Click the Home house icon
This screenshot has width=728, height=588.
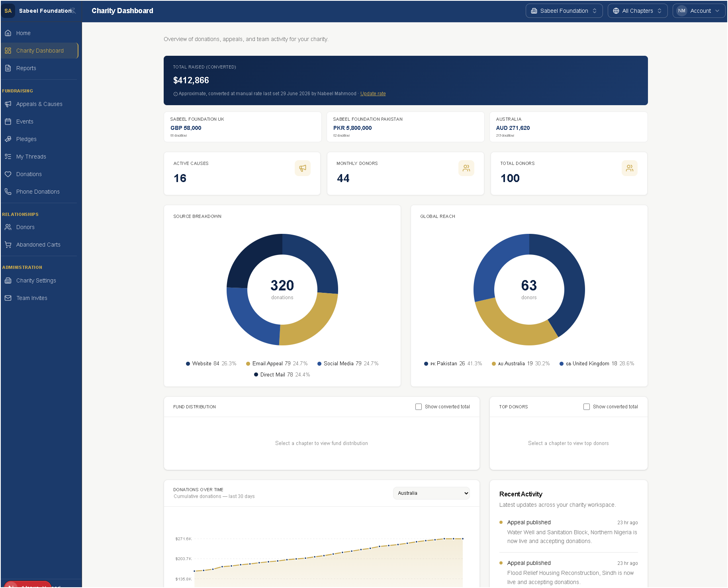(x=8, y=33)
